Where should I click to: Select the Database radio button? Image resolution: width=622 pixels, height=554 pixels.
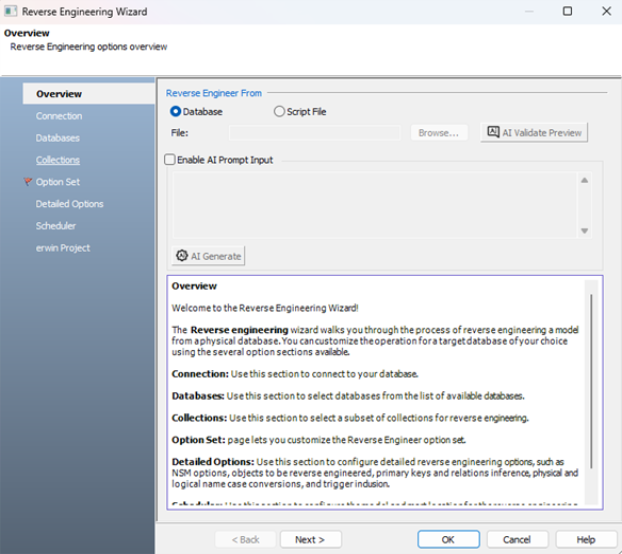pyautogui.click(x=176, y=112)
